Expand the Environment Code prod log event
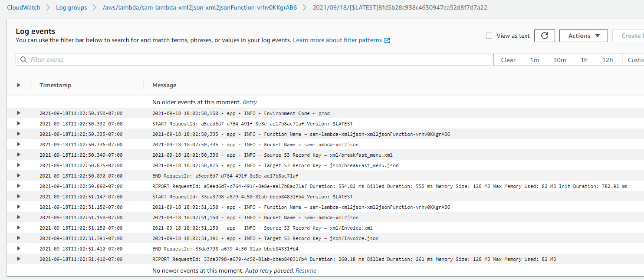Screen dimensions: 644x280 tap(18, 113)
